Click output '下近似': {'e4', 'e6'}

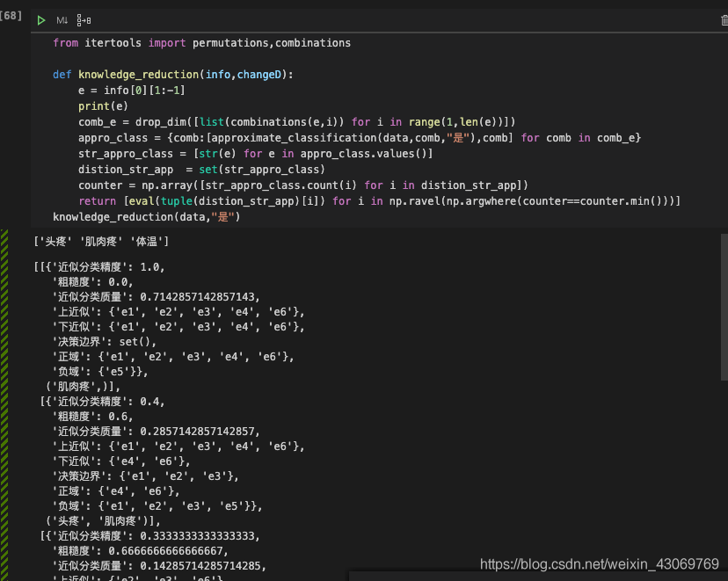(x=121, y=461)
